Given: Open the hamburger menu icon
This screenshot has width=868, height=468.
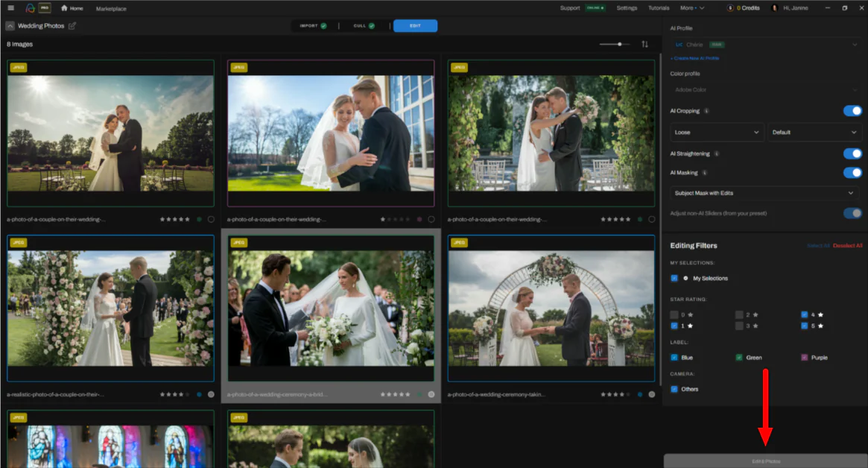Looking at the screenshot, I should (x=10, y=8).
